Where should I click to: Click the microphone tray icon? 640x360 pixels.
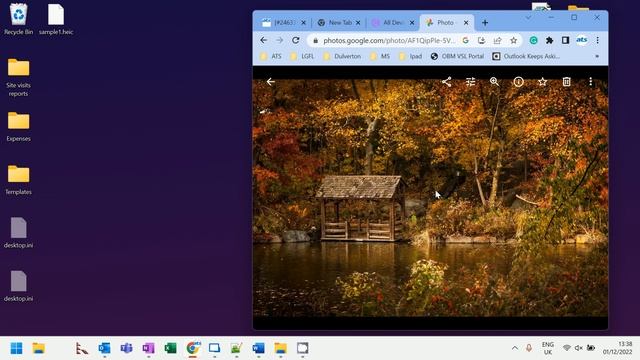[529, 348]
